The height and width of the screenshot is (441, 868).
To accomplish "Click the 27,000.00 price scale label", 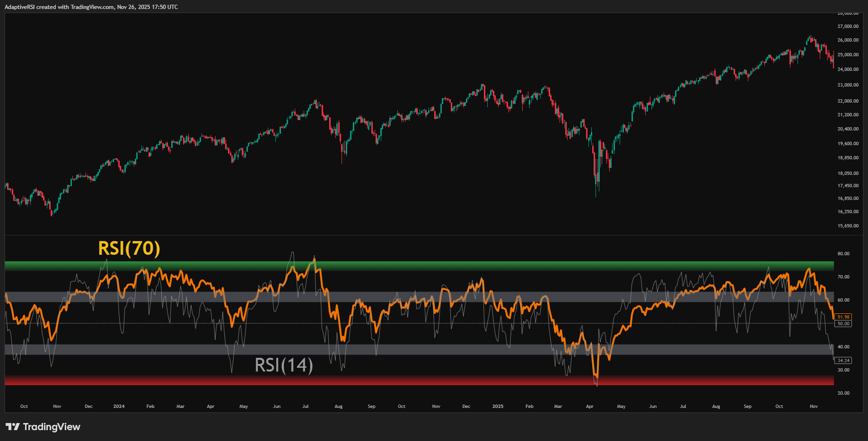I will tap(848, 26).
